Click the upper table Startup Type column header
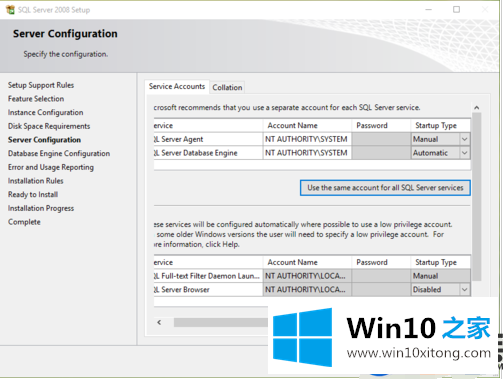Image resolution: width=503 pixels, height=379 pixels. pos(441,125)
